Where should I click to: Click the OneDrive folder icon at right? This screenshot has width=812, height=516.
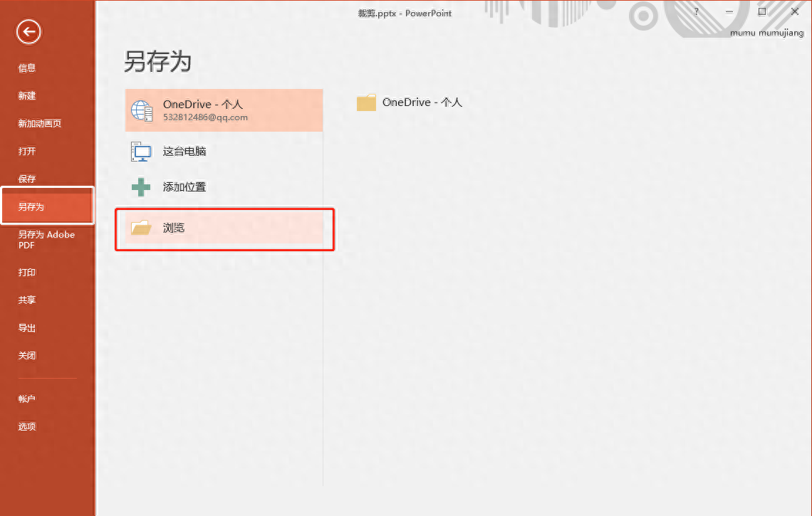click(x=366, y=102)
